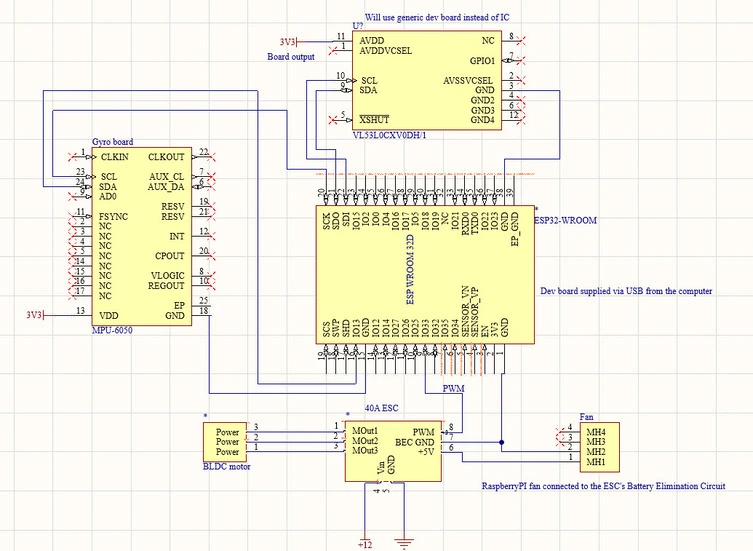Click the FSYNC pin name
The height and width of the screenshot is (551, 753).
[113, 217]
